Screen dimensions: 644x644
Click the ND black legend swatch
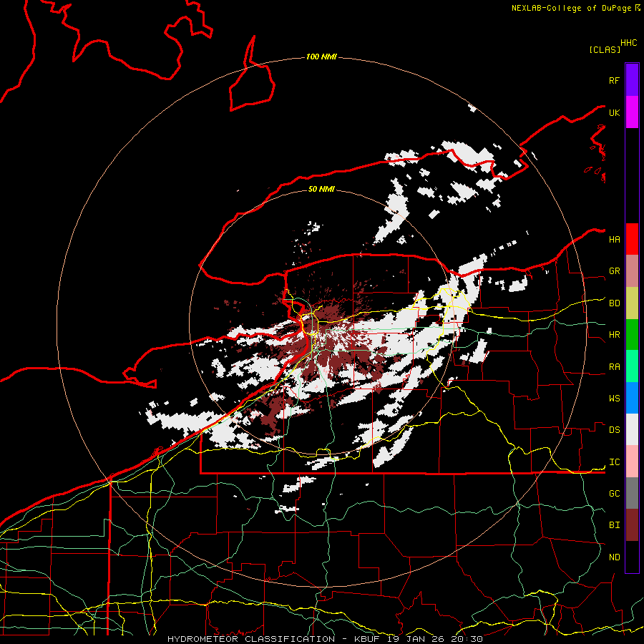coord(632,557)
